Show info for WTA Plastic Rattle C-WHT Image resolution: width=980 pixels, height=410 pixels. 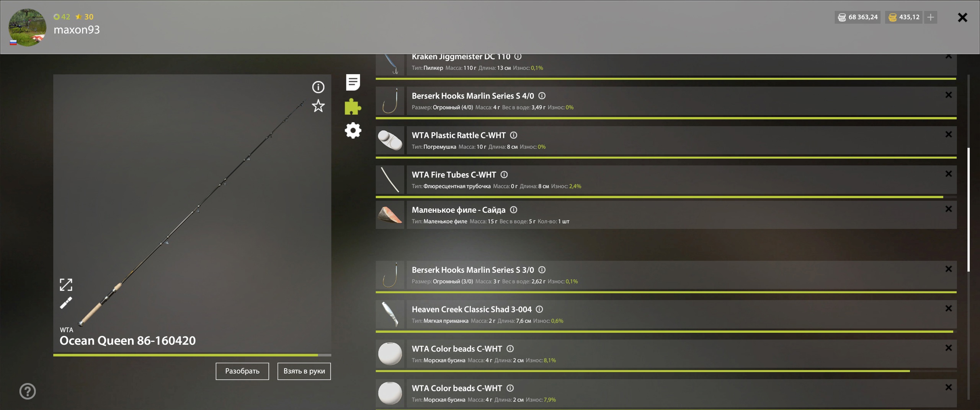514,135
